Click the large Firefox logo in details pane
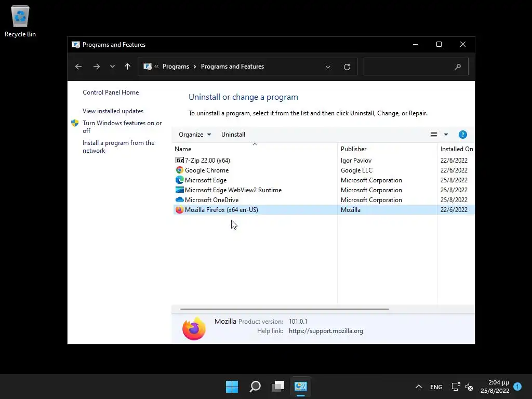The image size is (532, 399). point(194,328)
